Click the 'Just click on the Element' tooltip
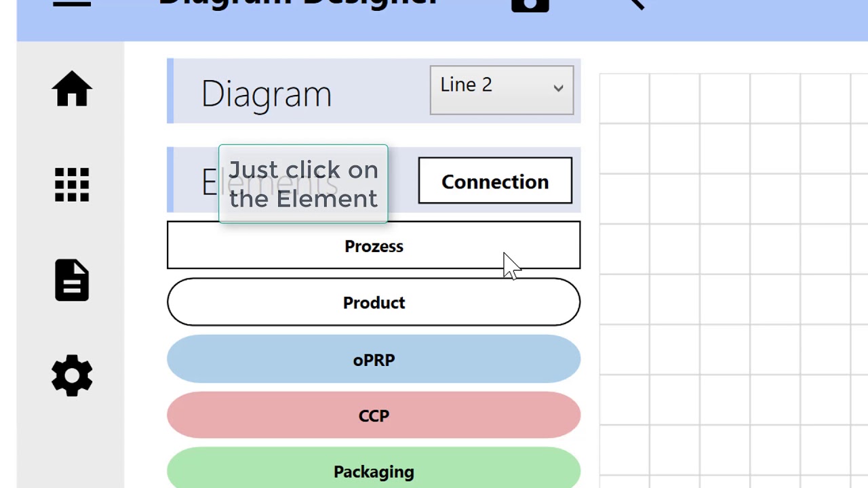 pos(303,184)
